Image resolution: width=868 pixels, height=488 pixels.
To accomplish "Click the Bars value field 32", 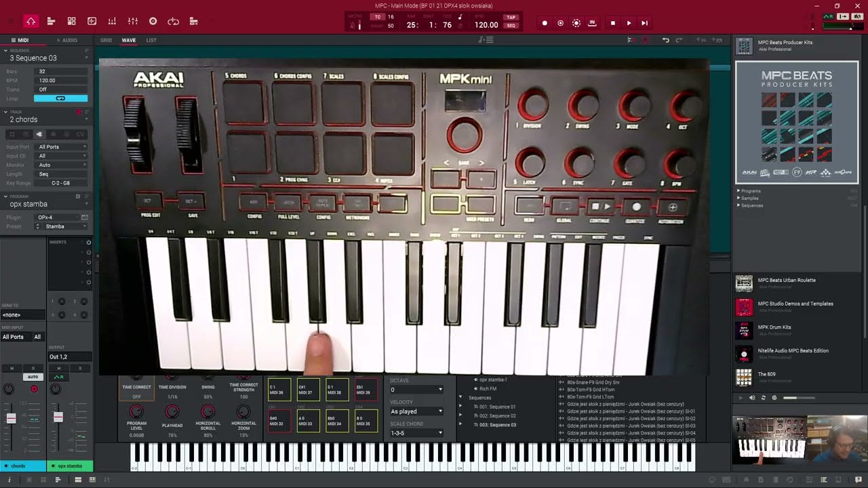I will tap(62, 71).
